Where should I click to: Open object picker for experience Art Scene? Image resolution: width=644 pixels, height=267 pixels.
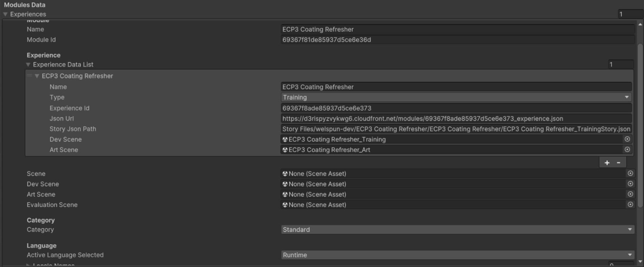click(x=627, y=150)
